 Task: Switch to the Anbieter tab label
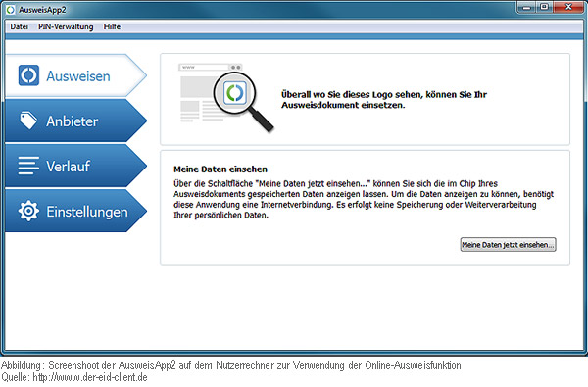point(72,121)
